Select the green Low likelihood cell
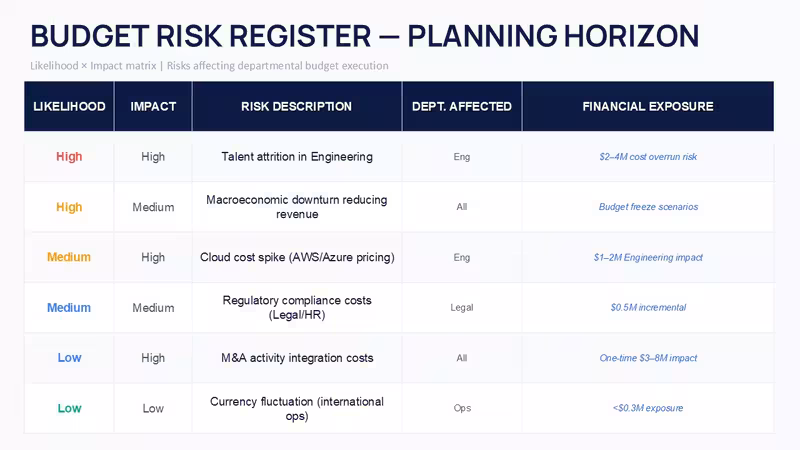This screenshot has width=800, height=450. pyautogui.click(x=69, y=408)
